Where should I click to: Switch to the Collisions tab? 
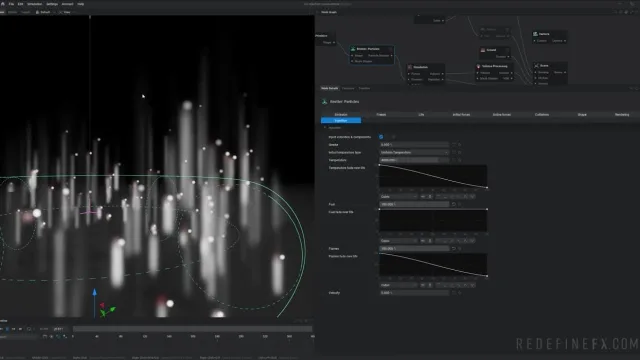[542, 115]
